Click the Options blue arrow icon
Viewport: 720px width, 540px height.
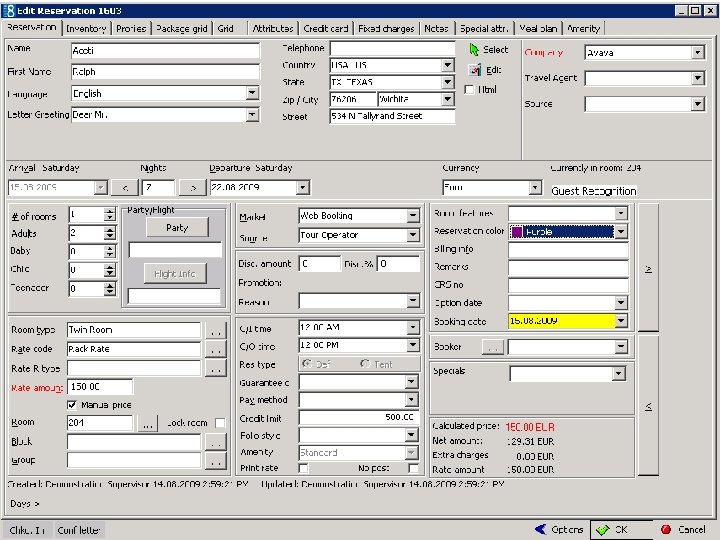pyautogui.click(x=541, y=529)
